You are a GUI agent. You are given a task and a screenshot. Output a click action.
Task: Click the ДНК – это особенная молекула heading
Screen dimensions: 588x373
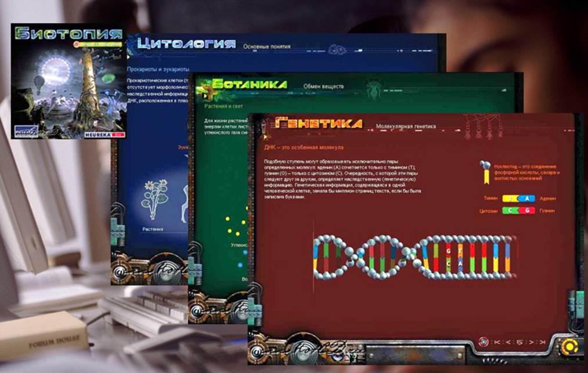point(304,147)
